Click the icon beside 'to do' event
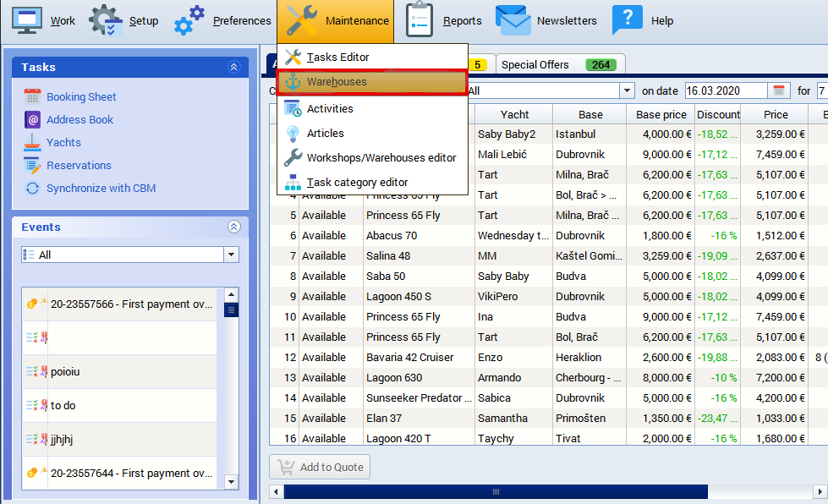 pyautogui.click(x=36, y=405)
